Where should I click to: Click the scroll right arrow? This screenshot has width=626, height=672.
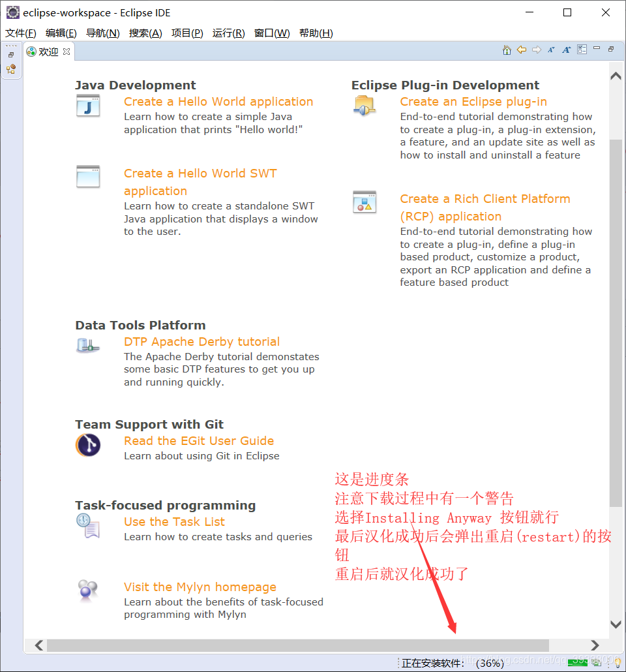[595, 645]
